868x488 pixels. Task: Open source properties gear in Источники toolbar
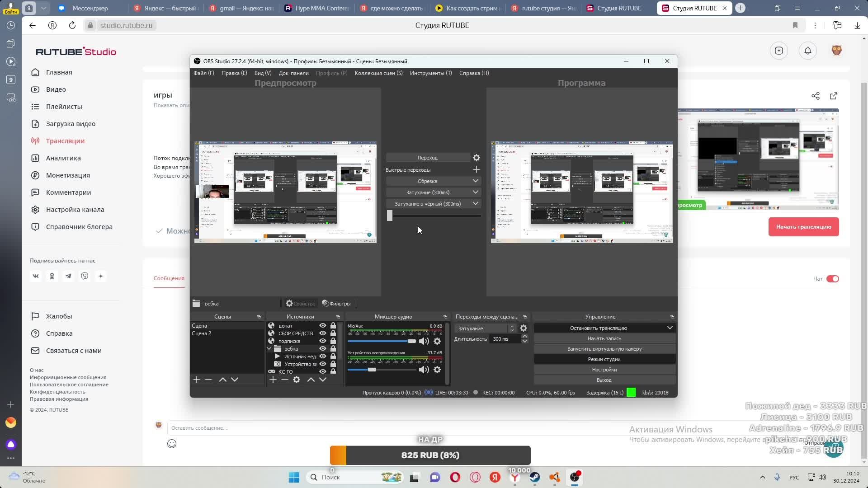pos(297,380)
